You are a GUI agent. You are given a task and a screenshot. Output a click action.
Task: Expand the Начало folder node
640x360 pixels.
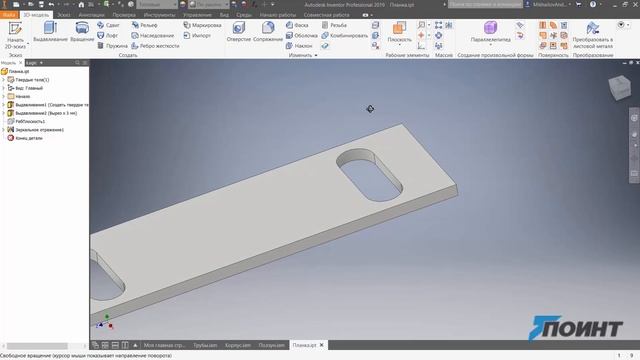click(x=4, y=96)
